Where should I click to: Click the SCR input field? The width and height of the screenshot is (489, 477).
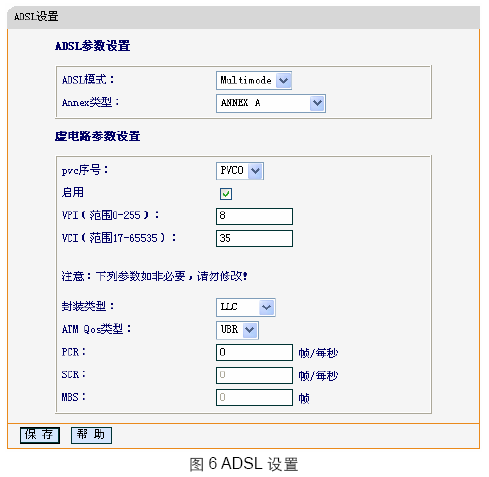coord(254,375)
